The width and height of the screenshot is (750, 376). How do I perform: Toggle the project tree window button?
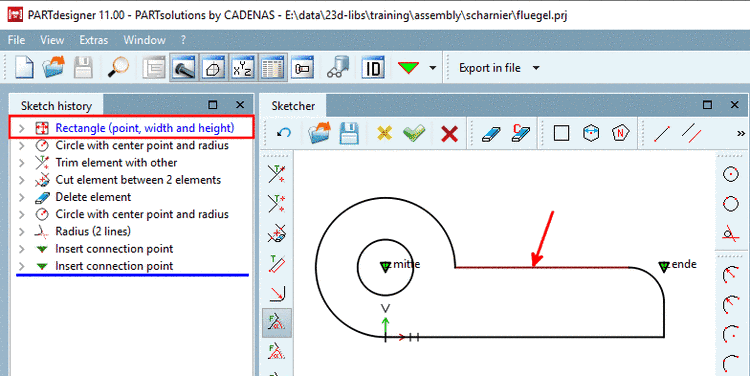154,67
